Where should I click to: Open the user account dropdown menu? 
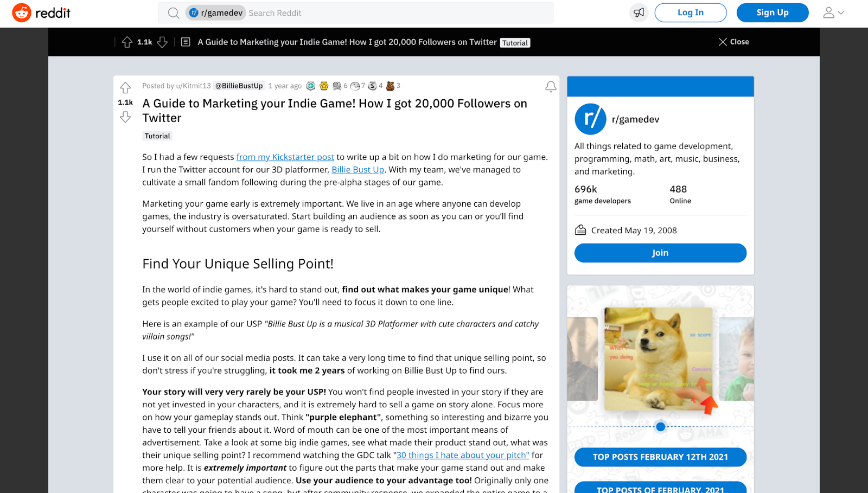click(834, 12)
